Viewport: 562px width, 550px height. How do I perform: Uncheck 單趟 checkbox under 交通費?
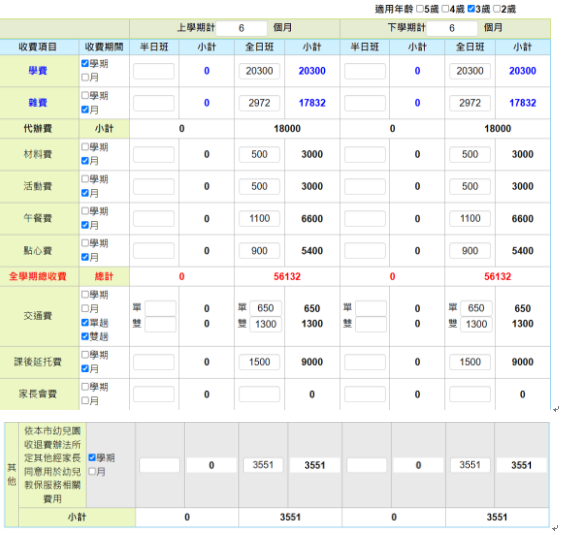click(x=85, y=323)
